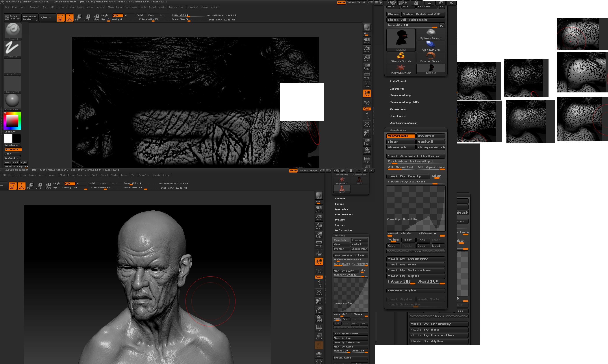Screen dimensions: 608x364
Task: Expand the Deformation section
Action: pyautogui.click(x=403, y=123)
